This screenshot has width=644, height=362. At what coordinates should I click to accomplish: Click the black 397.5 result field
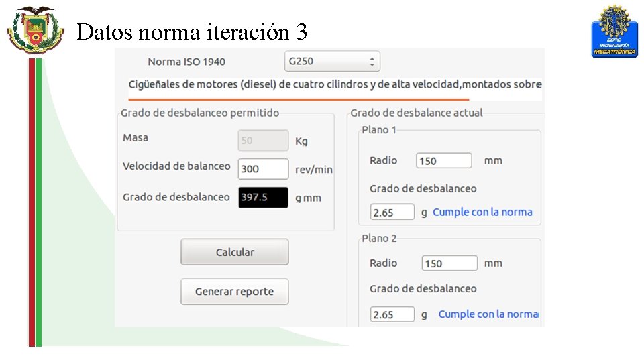(263, 198)
